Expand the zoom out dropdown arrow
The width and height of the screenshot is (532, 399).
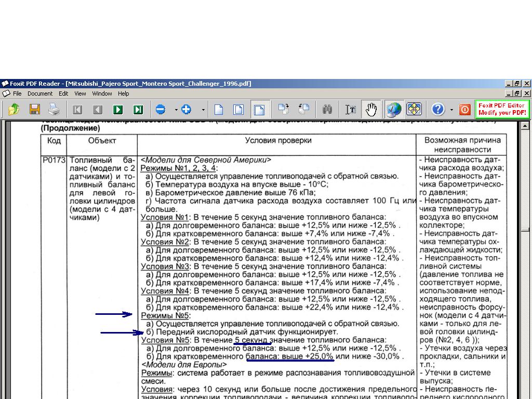pos(176,110)
